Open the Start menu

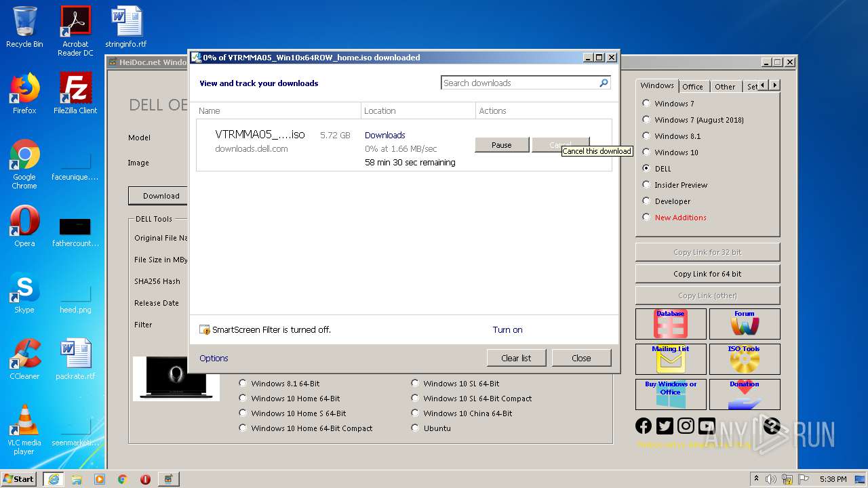pyautogui.click(x=19, y=479)
